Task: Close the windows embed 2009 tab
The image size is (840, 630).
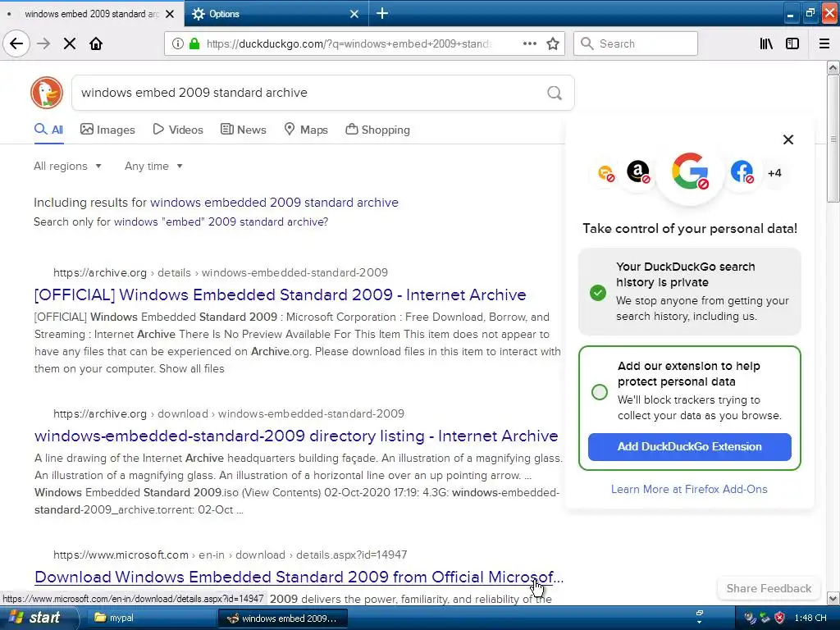Action: (x=170, y=14)
